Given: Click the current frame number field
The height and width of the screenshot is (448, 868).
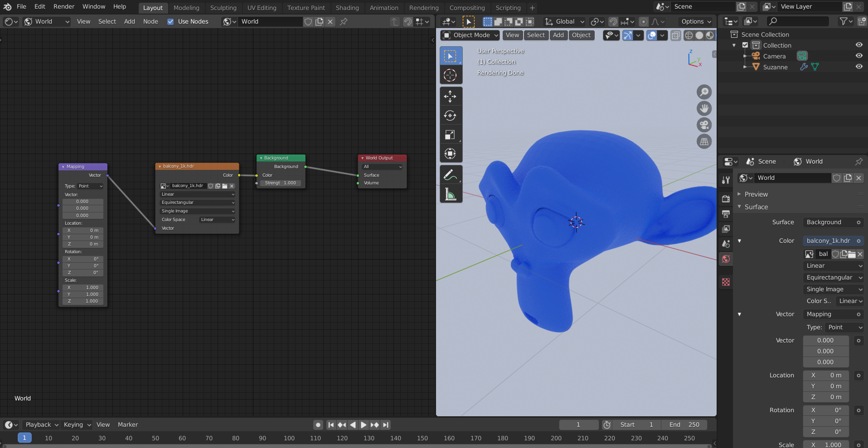Looking at the screenshot, I should [x=578, y=425].
